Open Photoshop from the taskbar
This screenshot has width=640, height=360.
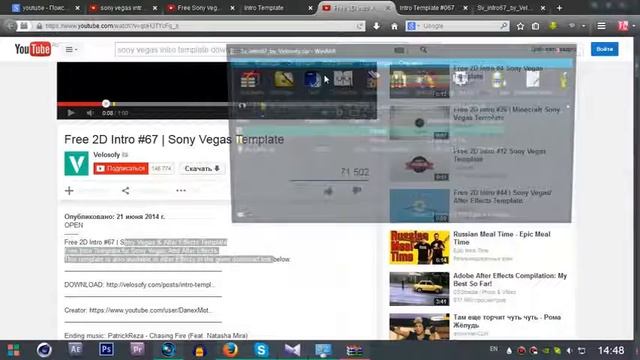pos(107,350)
